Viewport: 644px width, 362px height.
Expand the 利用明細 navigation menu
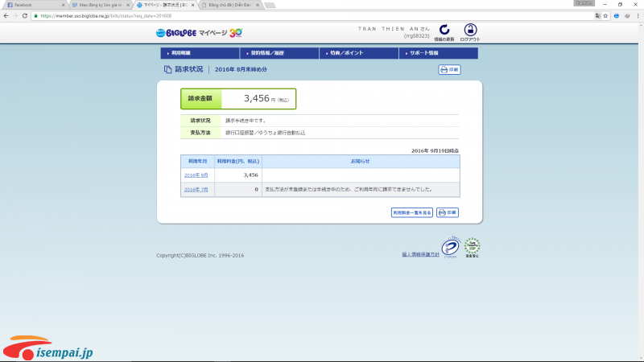[199, 53]
